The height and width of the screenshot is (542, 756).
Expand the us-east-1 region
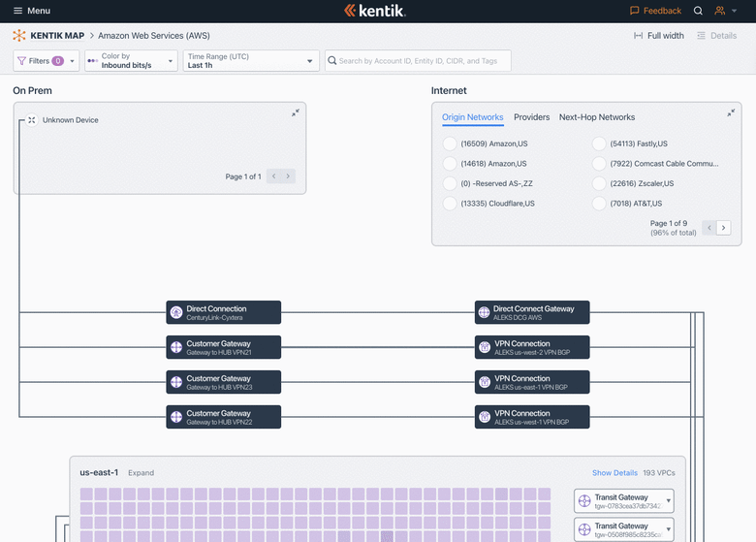click(x=141, y=473)
